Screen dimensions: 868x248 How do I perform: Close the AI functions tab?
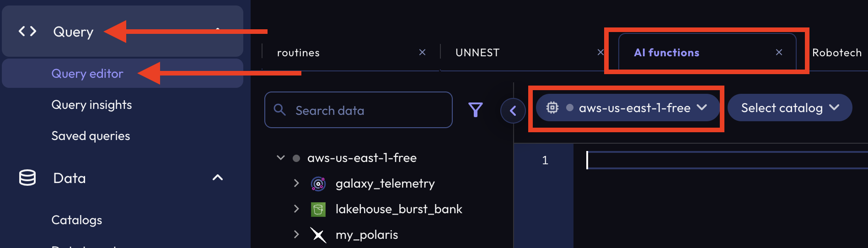[779, 52]
